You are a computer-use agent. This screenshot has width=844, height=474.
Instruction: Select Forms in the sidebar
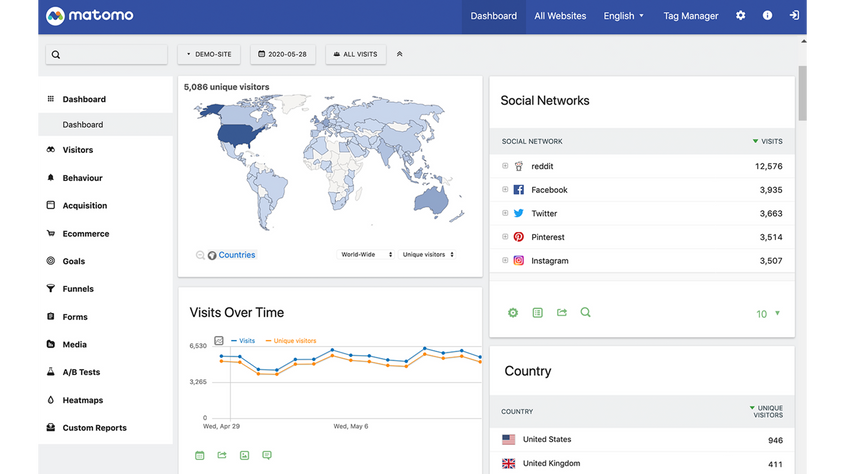(75, 317)
